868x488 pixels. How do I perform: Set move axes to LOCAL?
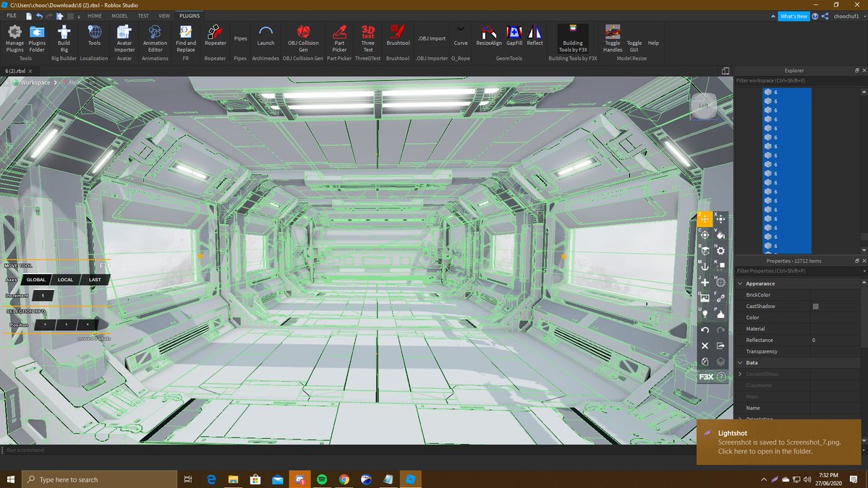(x=65, y=280)
